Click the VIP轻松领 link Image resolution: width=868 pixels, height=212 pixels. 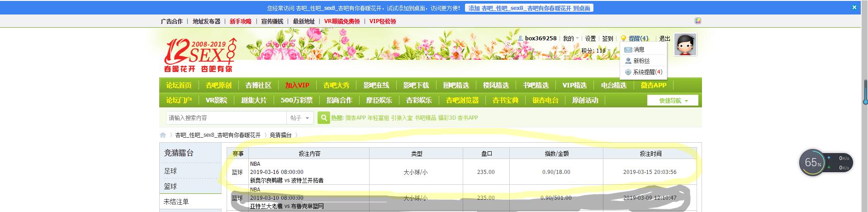point(383,21)
